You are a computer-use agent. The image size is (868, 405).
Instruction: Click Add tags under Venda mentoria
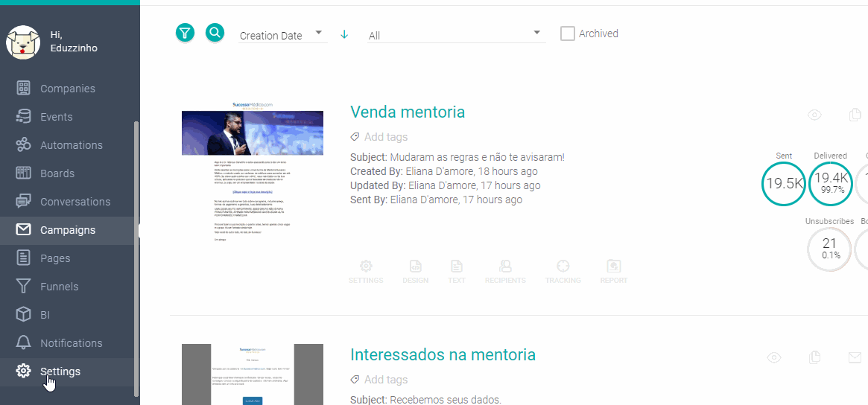tap(385, 137)
